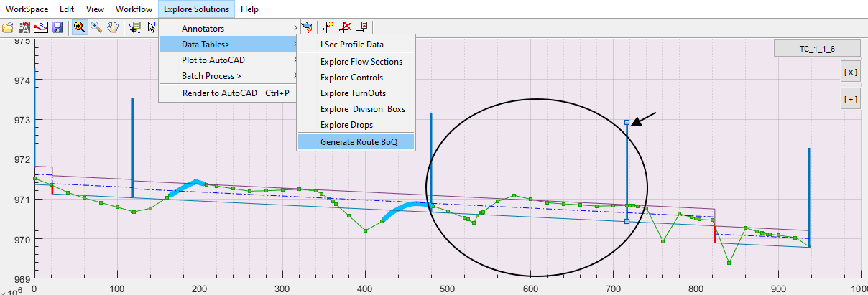Click the profile chart icon with R
868x295 pixels.
pyautogui.click(x=41, y=27)
